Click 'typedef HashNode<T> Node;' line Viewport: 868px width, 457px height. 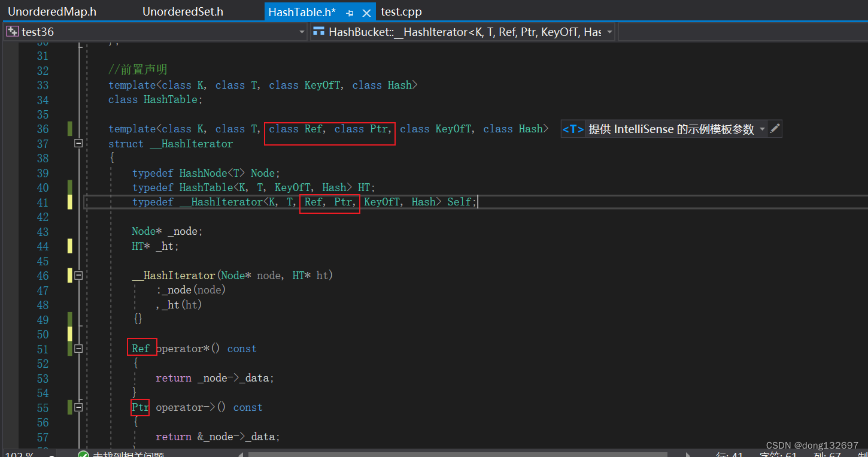click(x=207, y=173)
